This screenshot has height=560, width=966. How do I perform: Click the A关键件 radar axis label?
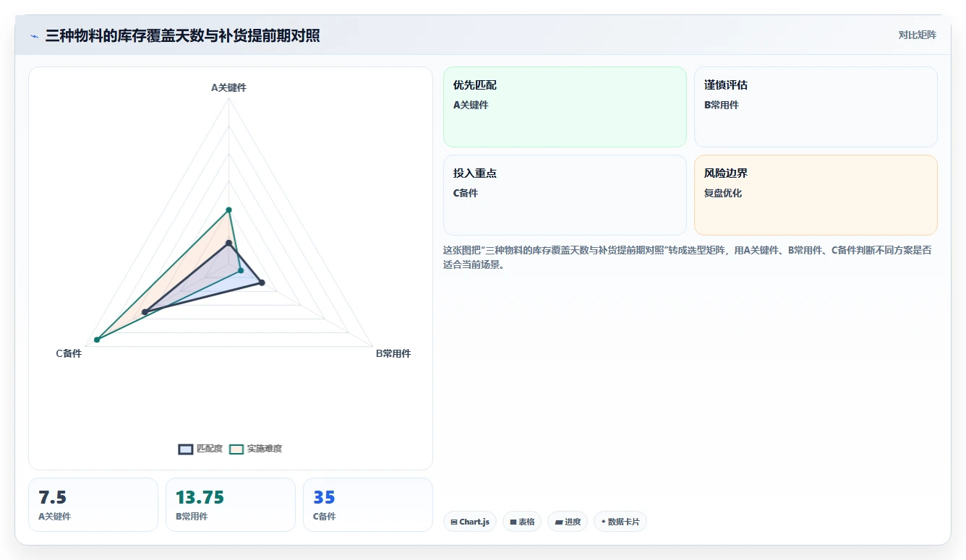(228, 87)
